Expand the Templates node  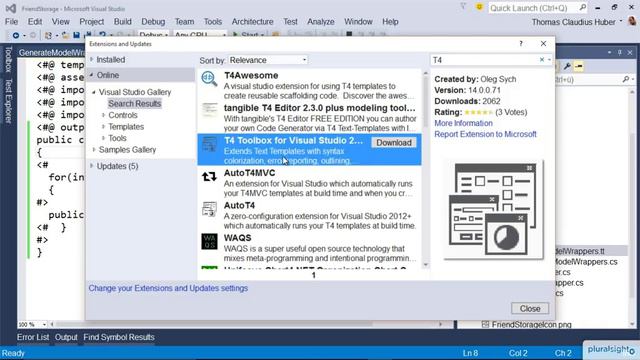pyautogui.click(x=103, y=127)
